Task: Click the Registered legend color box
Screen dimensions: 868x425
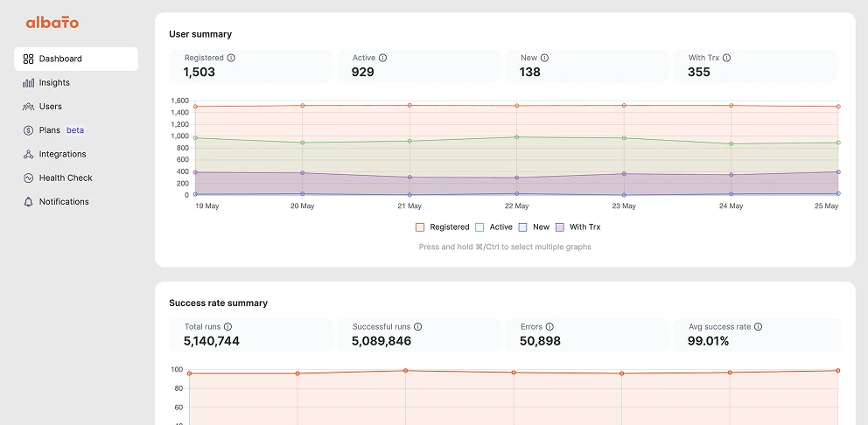Action: 420,226
